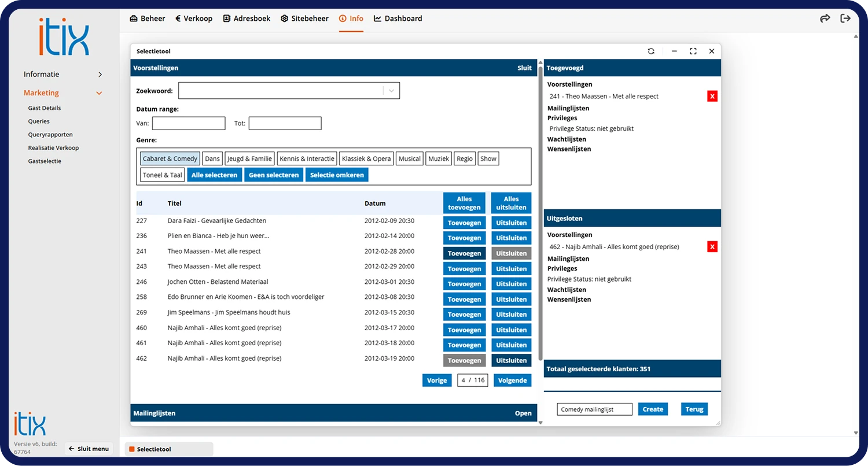This screenshot has width=868, height=466.
Task: Open the Verkoop menu
Action: [x=194, y=19]
